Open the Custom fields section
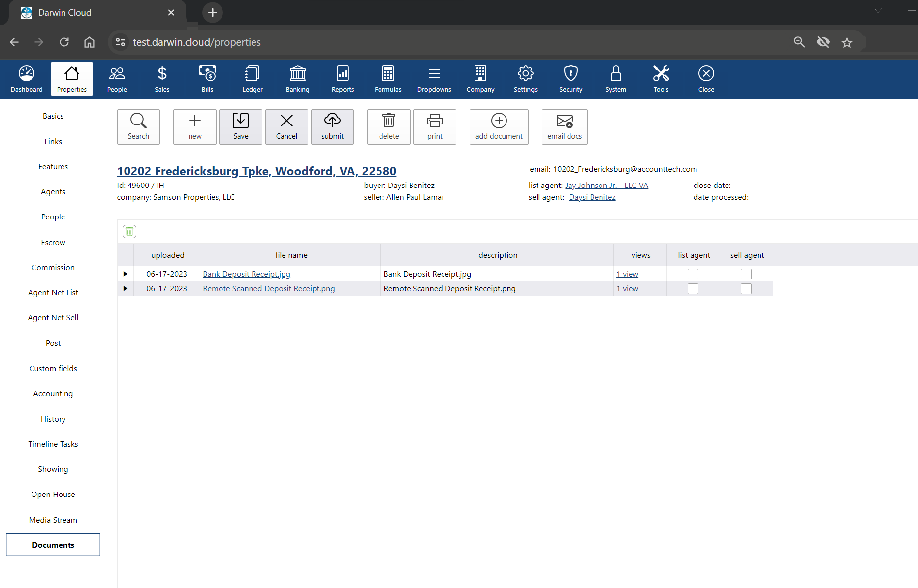918x588 pixels. 53,369
